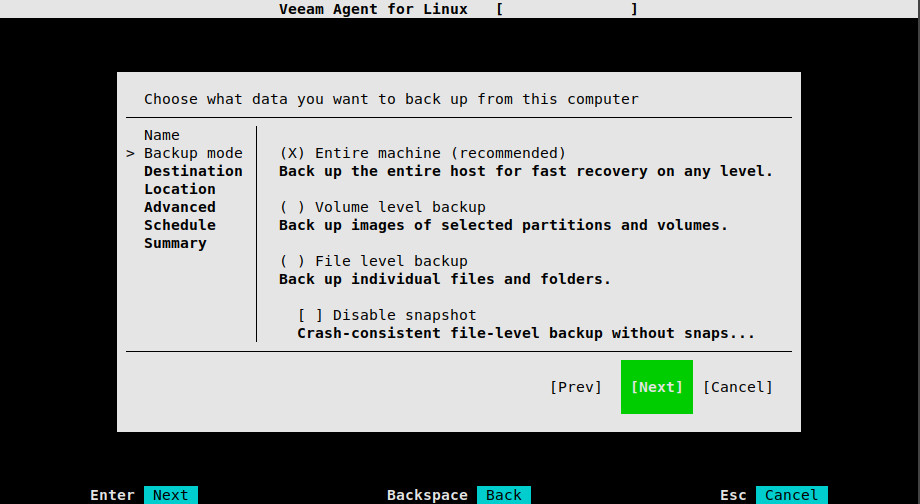Click the Veeam Agent for Linux title
920x504 pixels.
374,9
